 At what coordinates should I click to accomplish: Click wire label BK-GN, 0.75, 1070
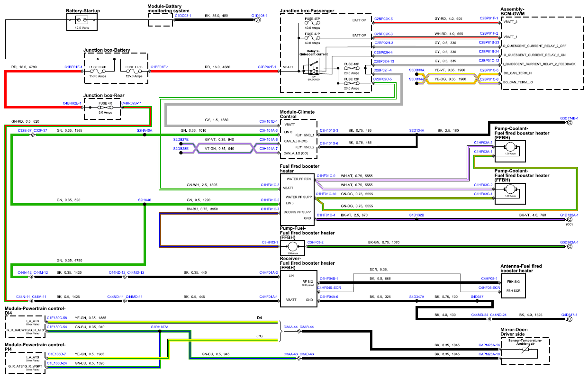[x=384, y=242]
